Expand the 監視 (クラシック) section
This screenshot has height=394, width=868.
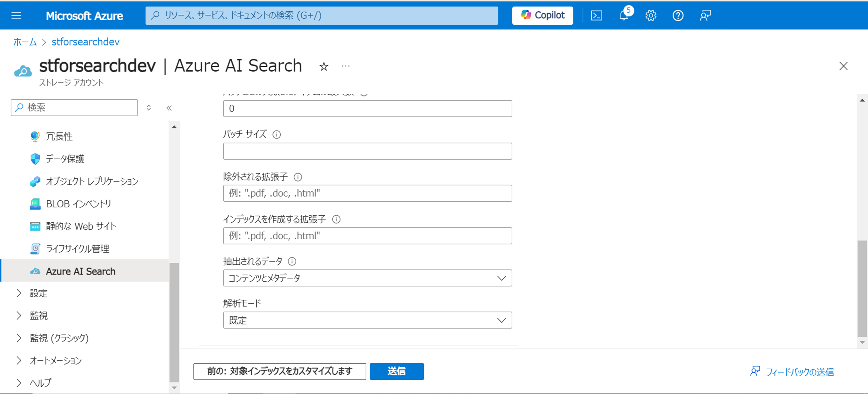tap(19, 338)
